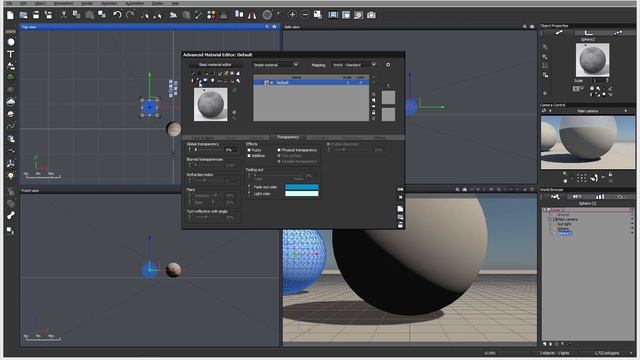
Task: Open the Simple material type dropdown
Action: tap(276, 65)
